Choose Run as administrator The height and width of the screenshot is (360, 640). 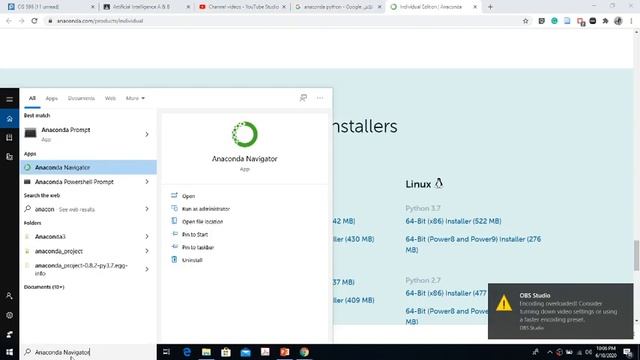(x=206, y=209)
